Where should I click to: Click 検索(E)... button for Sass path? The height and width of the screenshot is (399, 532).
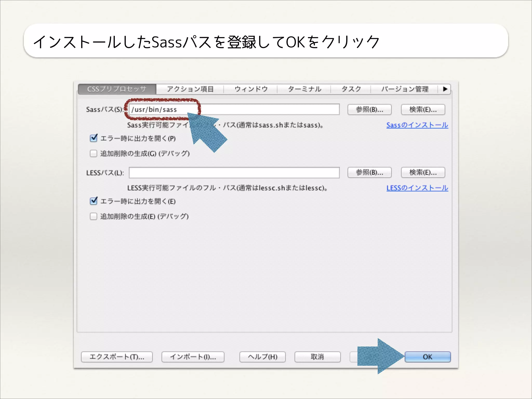tap(423, 110)
